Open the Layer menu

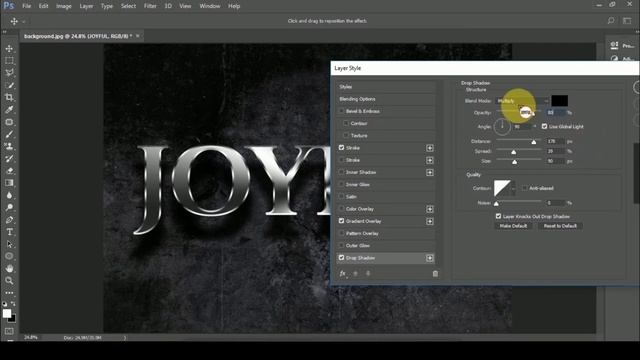86,6
